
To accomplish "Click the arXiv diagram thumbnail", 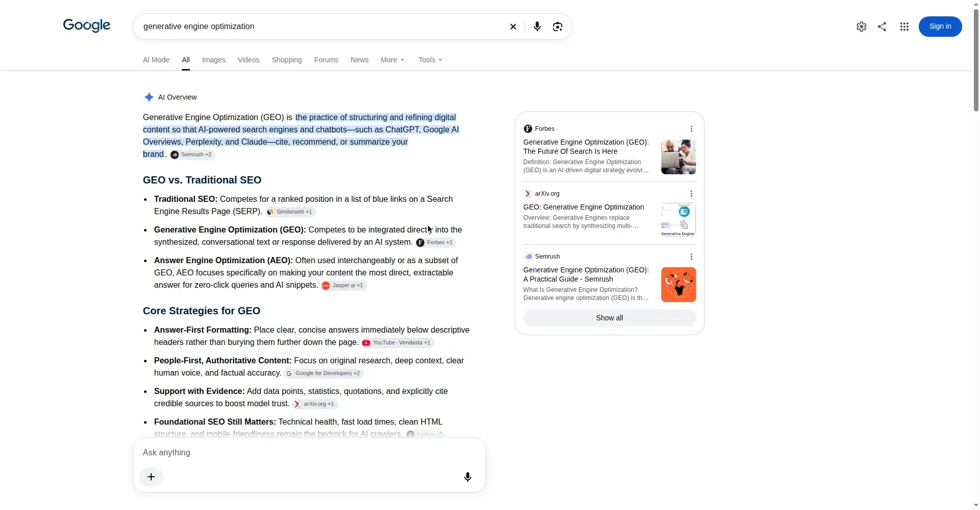I will point(678,220).
